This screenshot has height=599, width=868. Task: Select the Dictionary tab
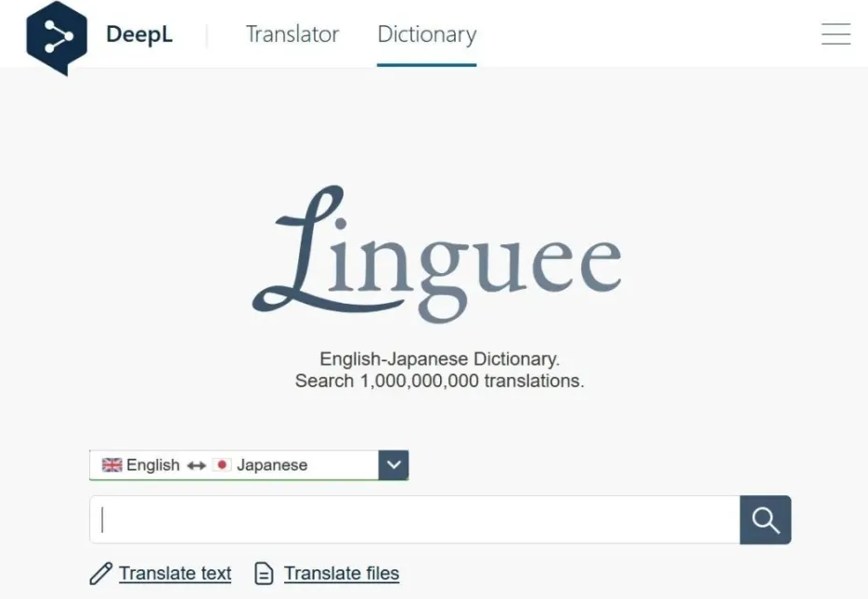point(426,34)
